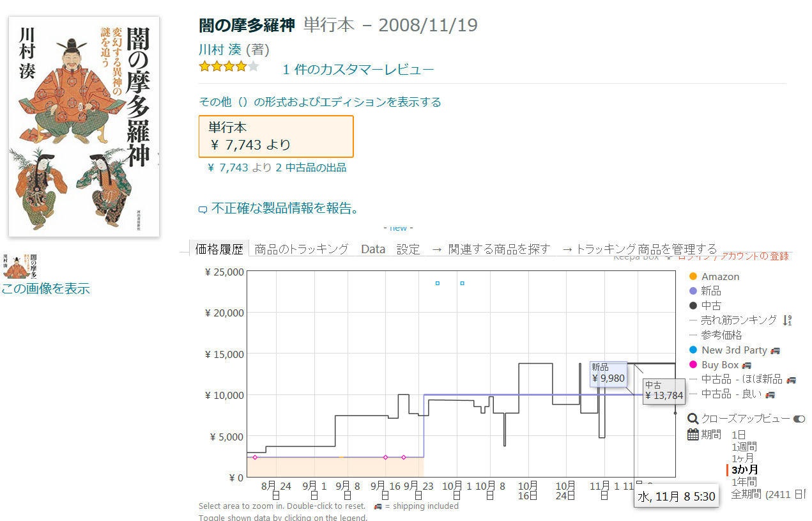Viewport: 812px width, 521px height.
Task: Click the small book cover thumbnail
Action: click(20, 266)
